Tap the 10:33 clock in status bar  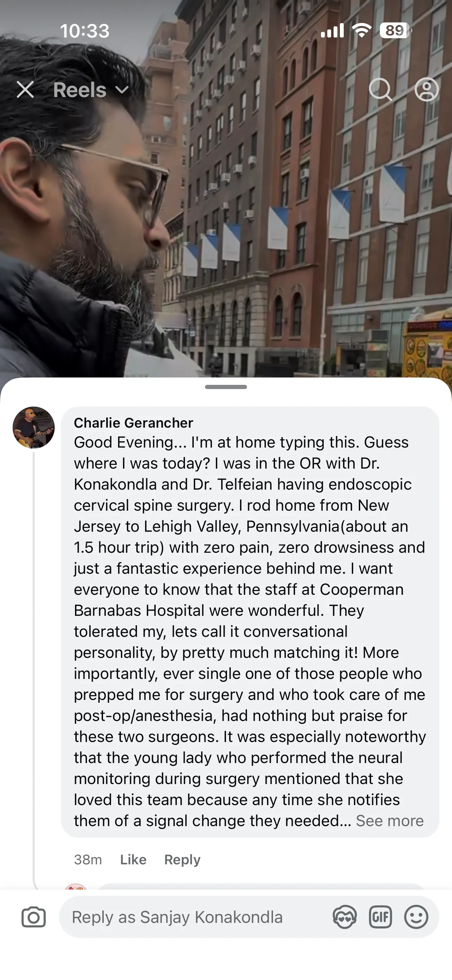[x=84, y=30]
